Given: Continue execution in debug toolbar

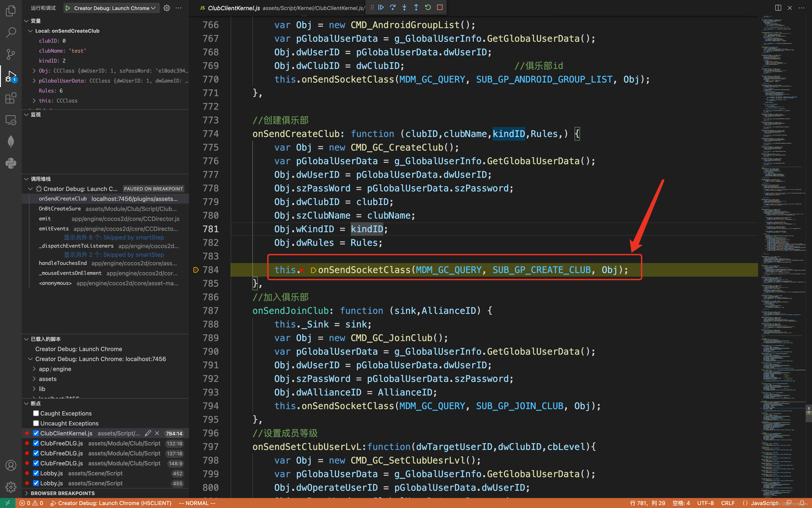Looking at the screenshot, I should click(381, 7).
